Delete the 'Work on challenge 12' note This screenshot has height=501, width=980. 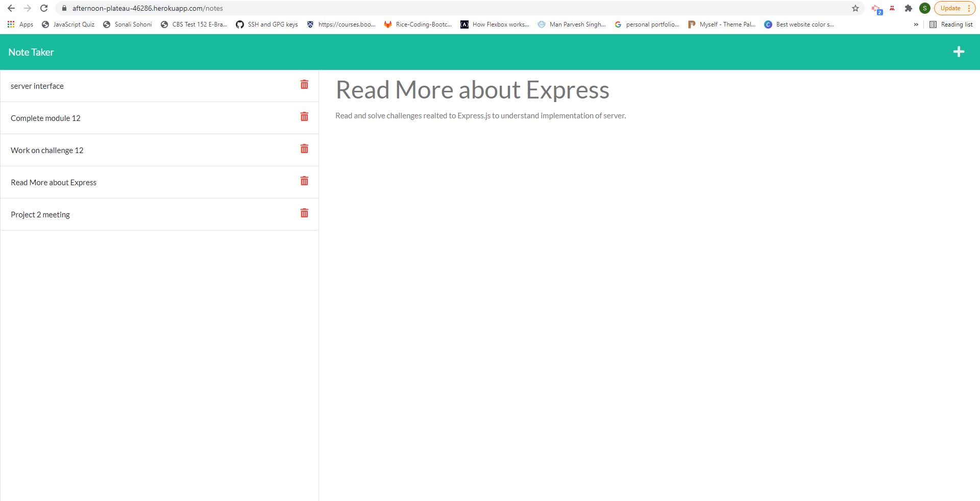pos(304,149)
